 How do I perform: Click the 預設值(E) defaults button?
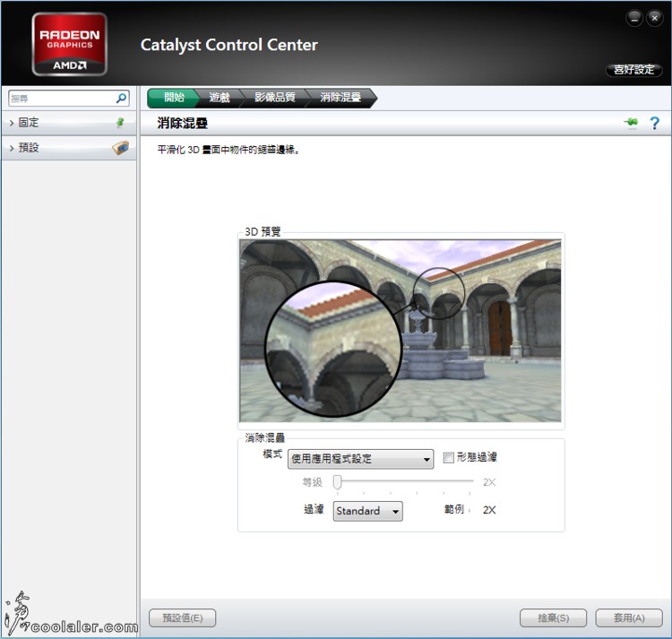182,617
